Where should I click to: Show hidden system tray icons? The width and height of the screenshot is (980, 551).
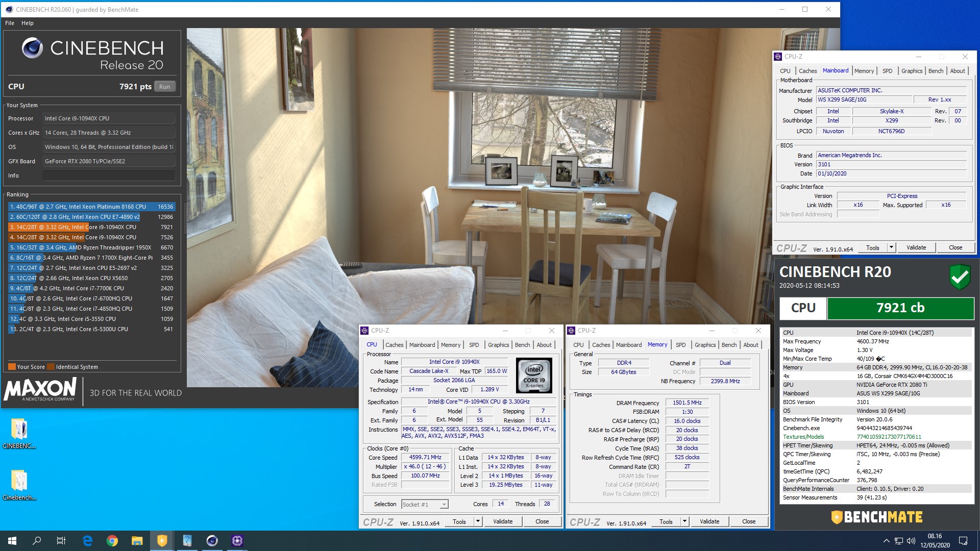tap(887, 541)
